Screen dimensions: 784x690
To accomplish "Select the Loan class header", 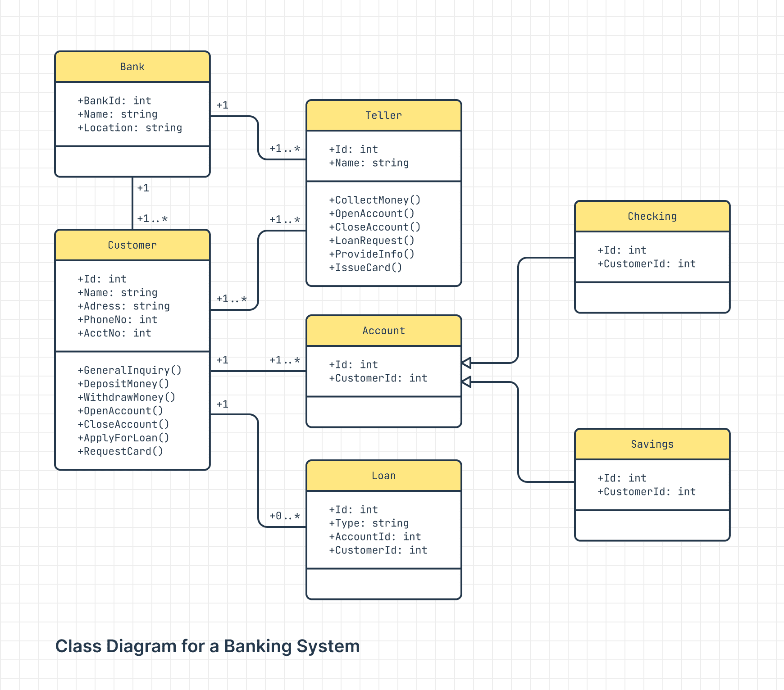I will click(x=383, y=476).
